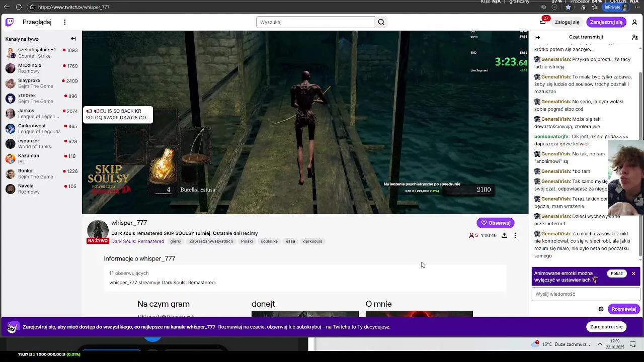Click bombonatorjfx username in chat

click(x=551, y=136)
